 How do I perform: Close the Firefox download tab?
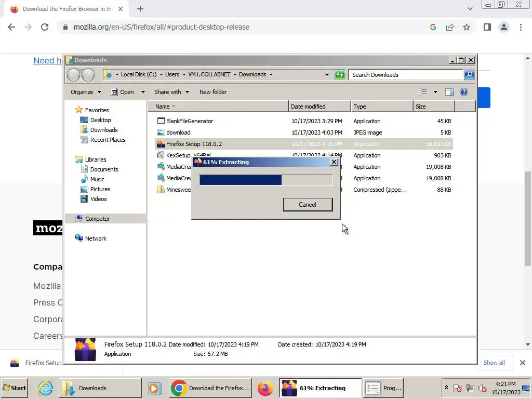pyautogui.click(x=121, y=9)
